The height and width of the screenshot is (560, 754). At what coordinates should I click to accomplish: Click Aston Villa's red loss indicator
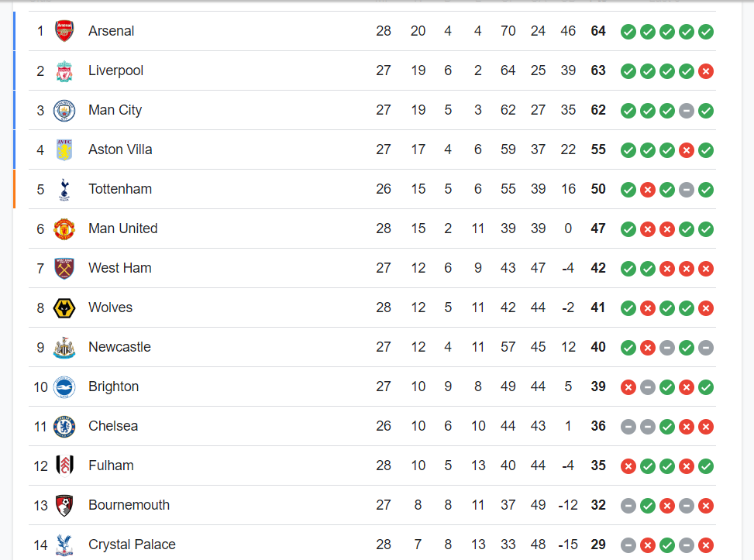(x=687, y=150)
